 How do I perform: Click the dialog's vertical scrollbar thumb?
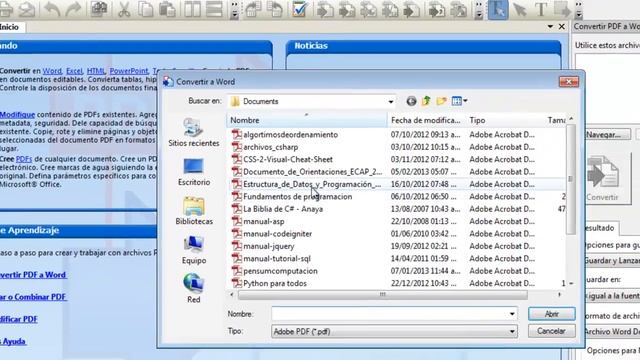570,179
